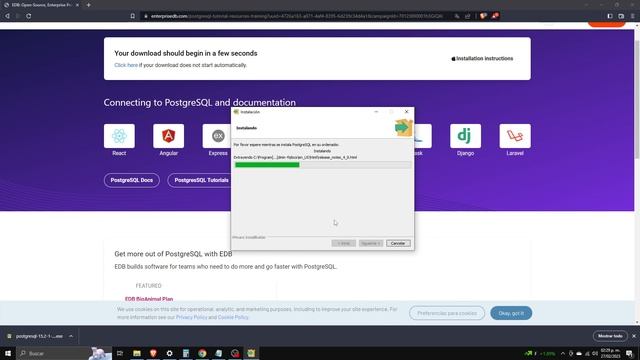Open EDB BigAnimal Plan link
Screen dimensions: 640x360
pyautogui.click(x=149, y=299)
